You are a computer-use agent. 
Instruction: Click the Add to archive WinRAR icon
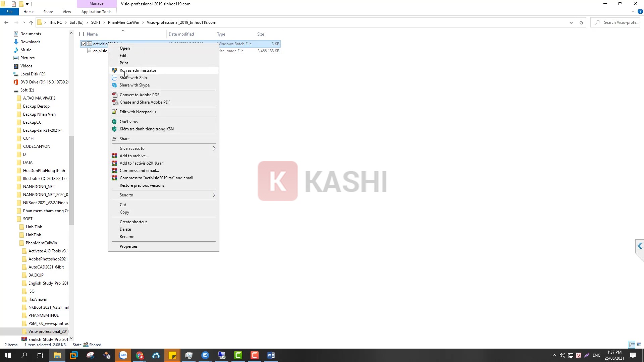point(114,156)
